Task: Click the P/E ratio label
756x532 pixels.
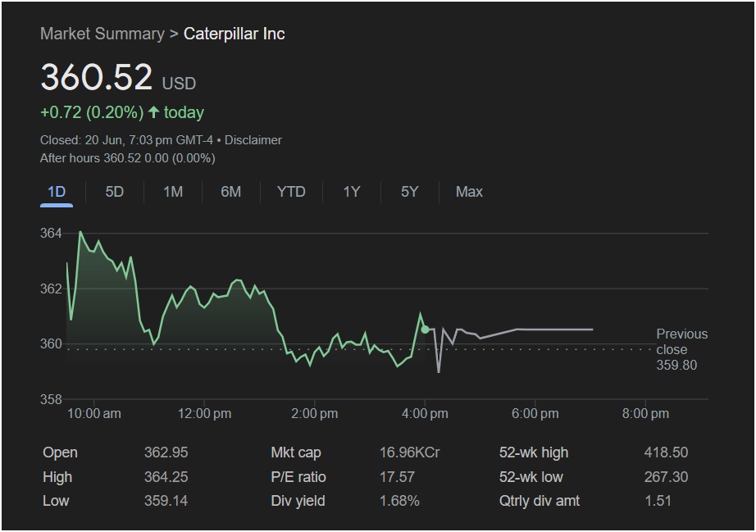Action: 298,477
